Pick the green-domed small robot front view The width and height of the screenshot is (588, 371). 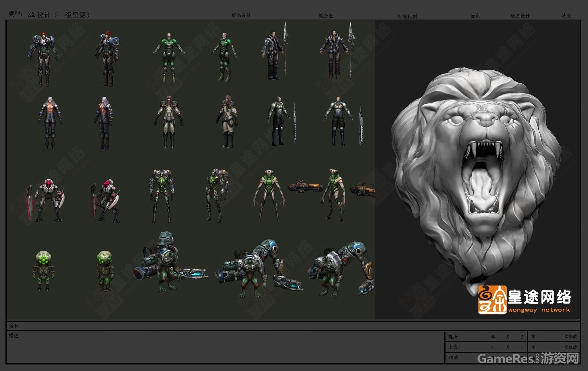(44, 271)
